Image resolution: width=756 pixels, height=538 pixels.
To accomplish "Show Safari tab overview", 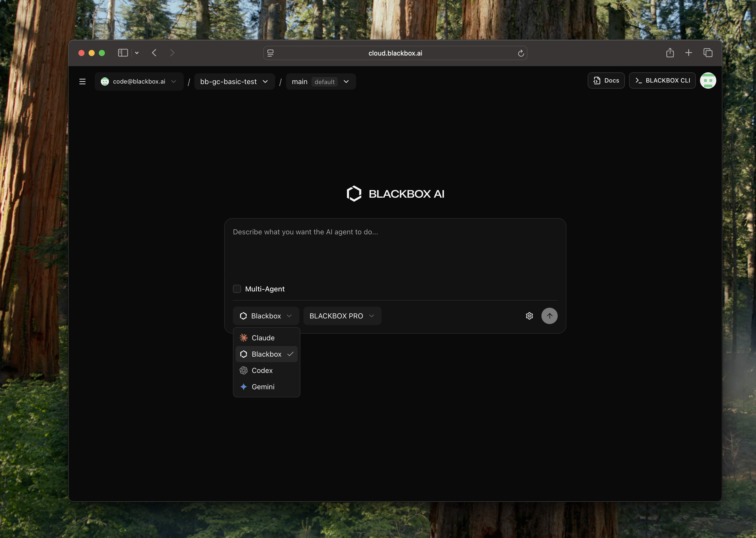I will click(x=708, y=53).
